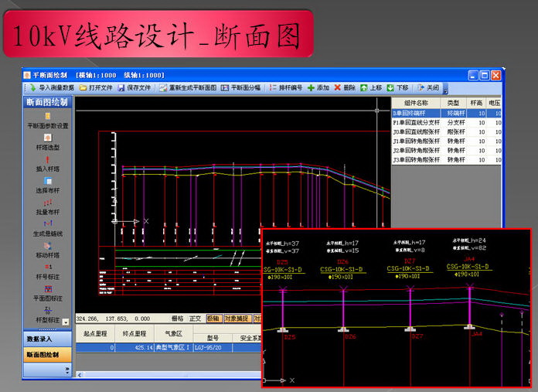Click 生成悬链线 catenary tool
Image resolution: width=538 pixels, height=392 pixels.
pos(48,228)
